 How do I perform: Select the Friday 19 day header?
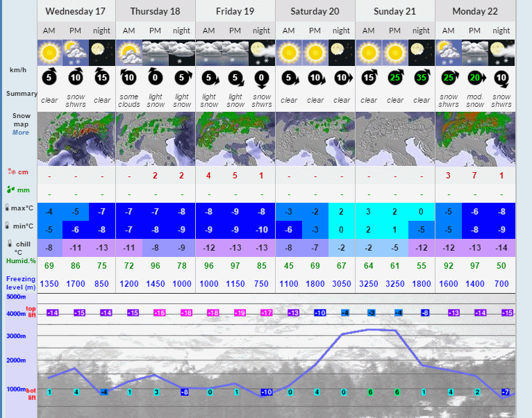[x=235, y=11]
